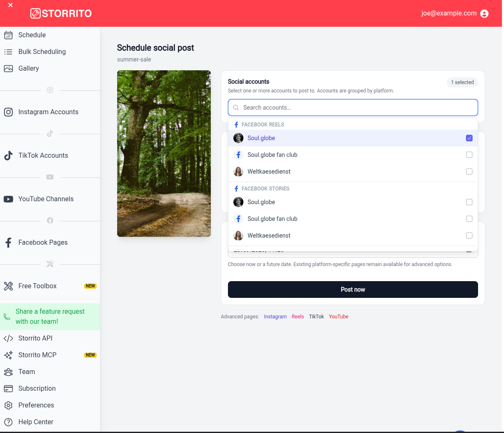Screen dimensions: 504x433
Task: Click the Preferences gear icon
Action: pos(8,405)
